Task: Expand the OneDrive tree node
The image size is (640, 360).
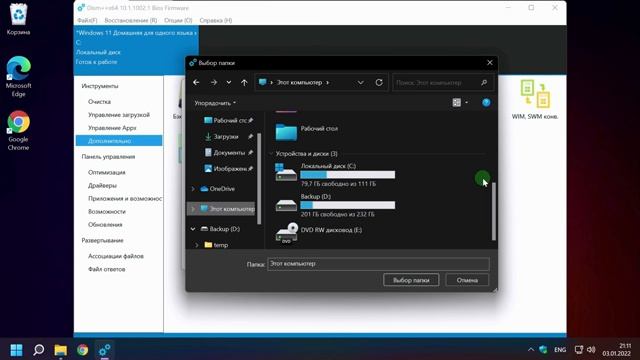Action: (x=193, y=189)
